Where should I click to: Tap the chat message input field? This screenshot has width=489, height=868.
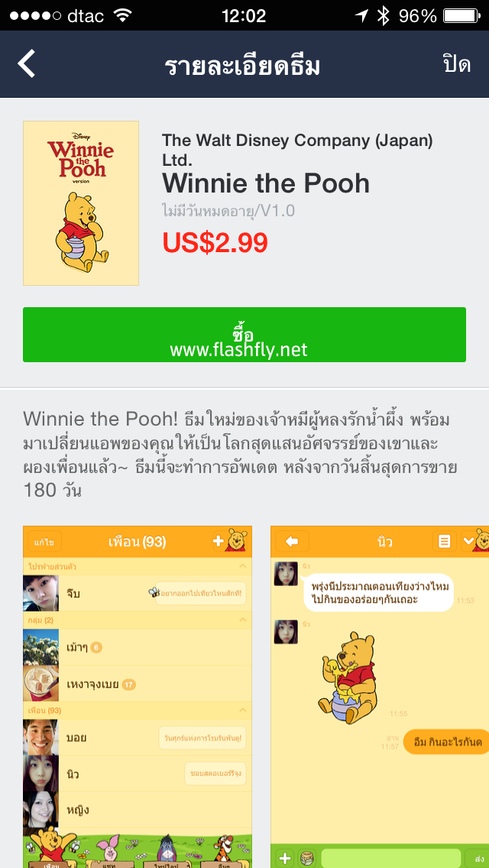391,858
